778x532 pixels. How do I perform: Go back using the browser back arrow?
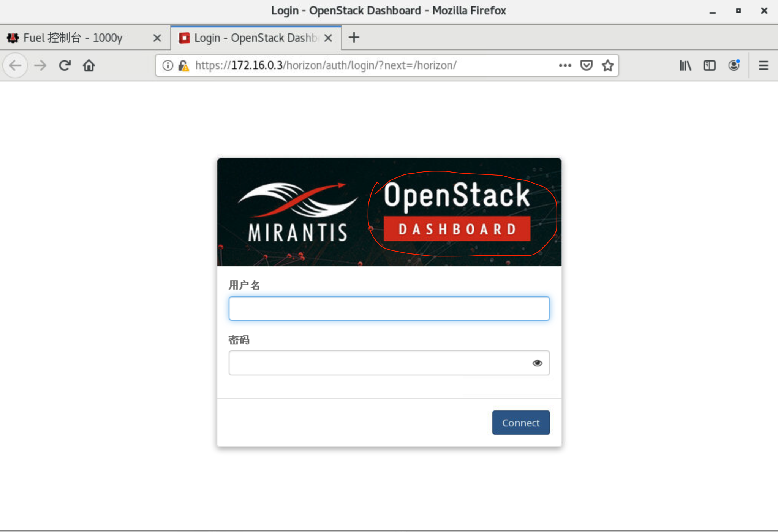[x=15, y=65]
